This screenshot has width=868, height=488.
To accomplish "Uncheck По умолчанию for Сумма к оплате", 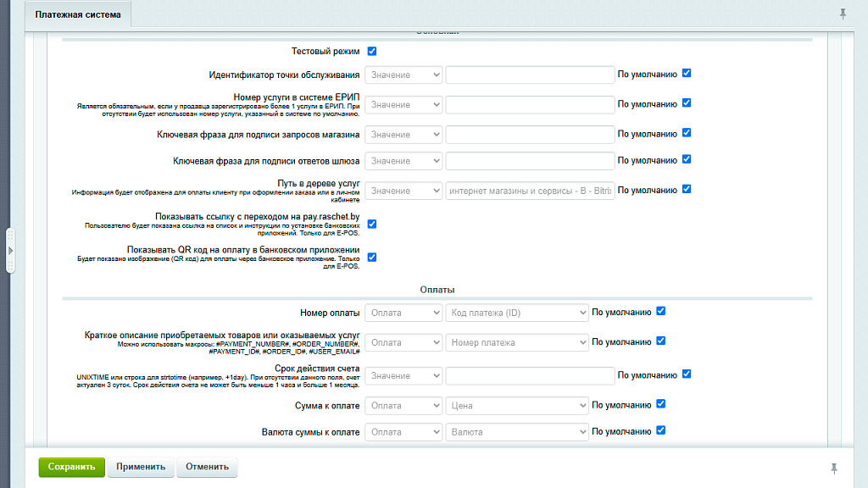I will [661, 405].
